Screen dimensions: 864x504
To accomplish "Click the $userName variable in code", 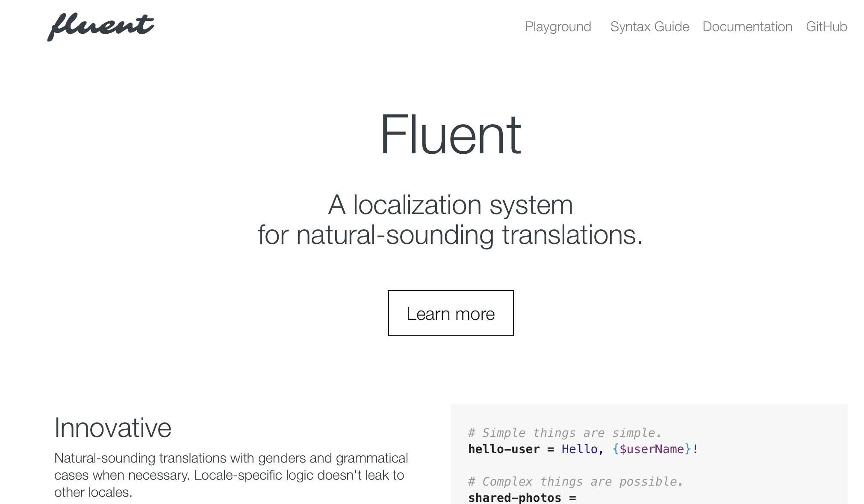I will [652, 449].
